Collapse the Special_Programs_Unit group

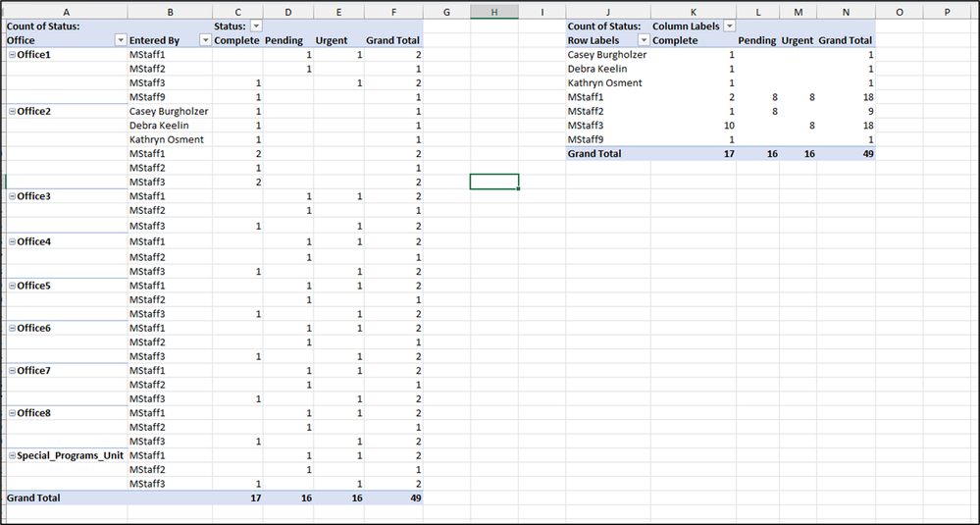tap(12, 455)
